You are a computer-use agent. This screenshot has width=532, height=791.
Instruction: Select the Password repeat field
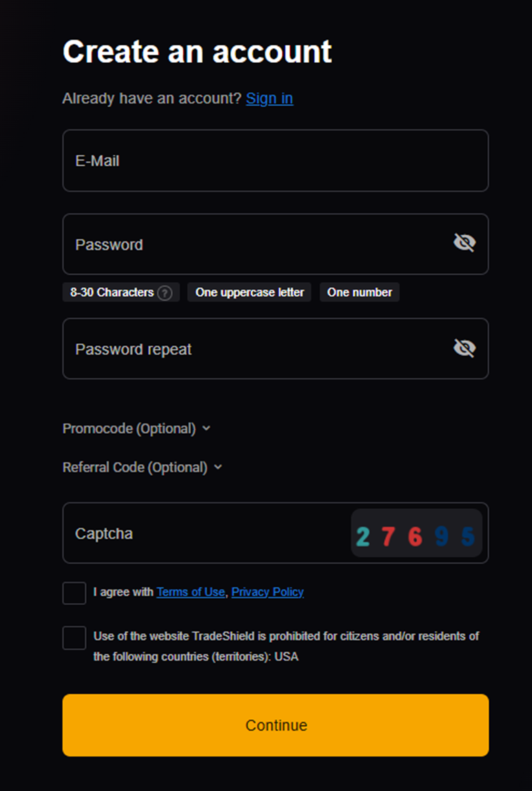click(255, 349)
